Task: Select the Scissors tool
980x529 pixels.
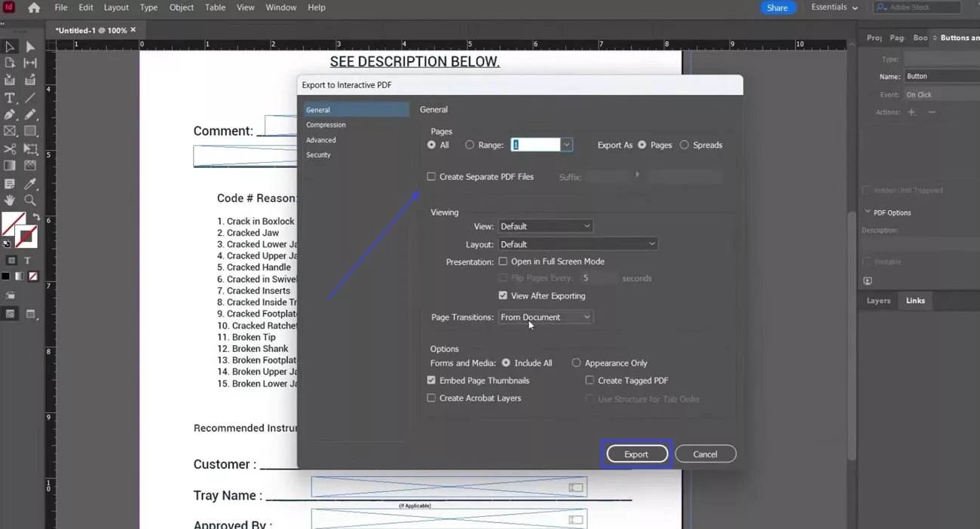Action: click(x=10, y=149)
